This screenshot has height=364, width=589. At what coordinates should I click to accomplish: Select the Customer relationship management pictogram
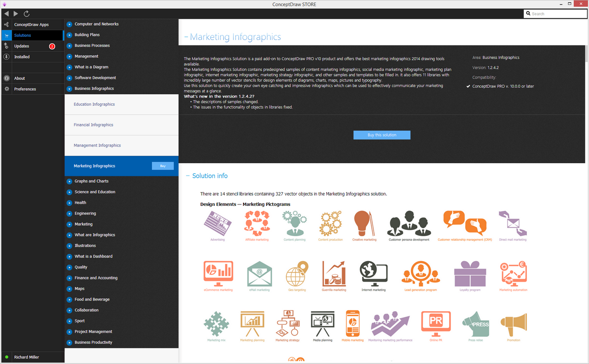point(465,223)
